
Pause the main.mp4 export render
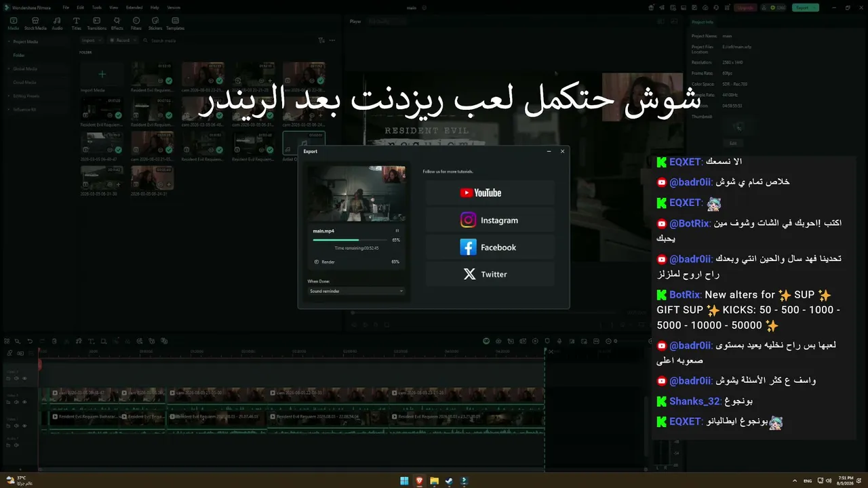(x=397, y=231)
